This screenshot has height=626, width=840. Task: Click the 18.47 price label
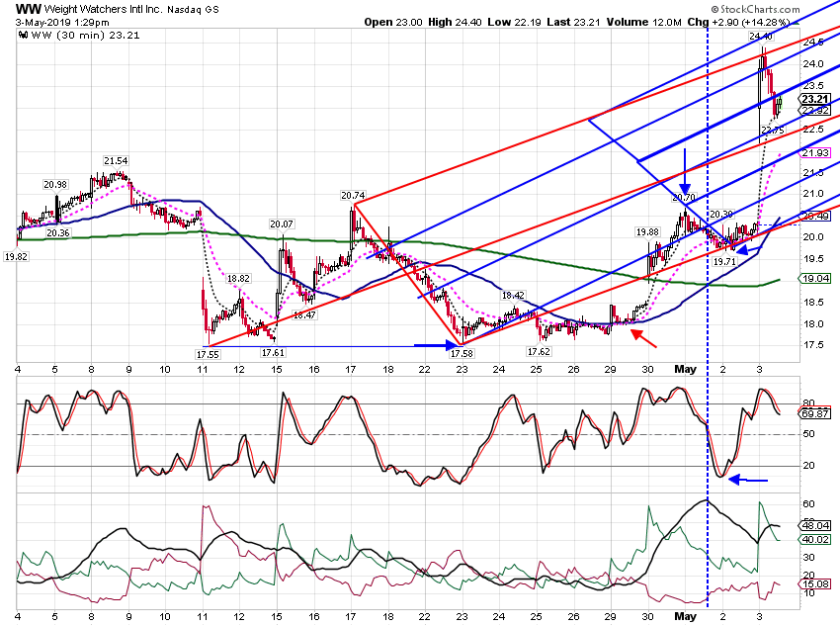304,315
